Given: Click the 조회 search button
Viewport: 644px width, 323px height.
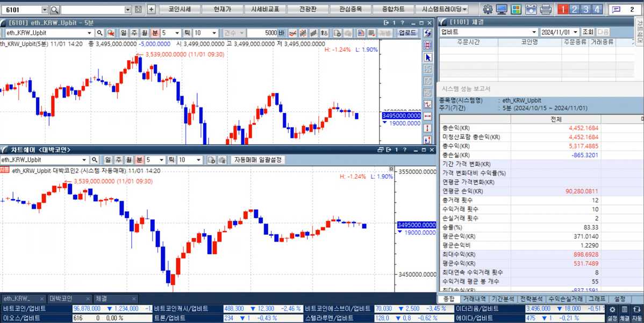Looking at the screenshot, I should [x=588, y=32].
